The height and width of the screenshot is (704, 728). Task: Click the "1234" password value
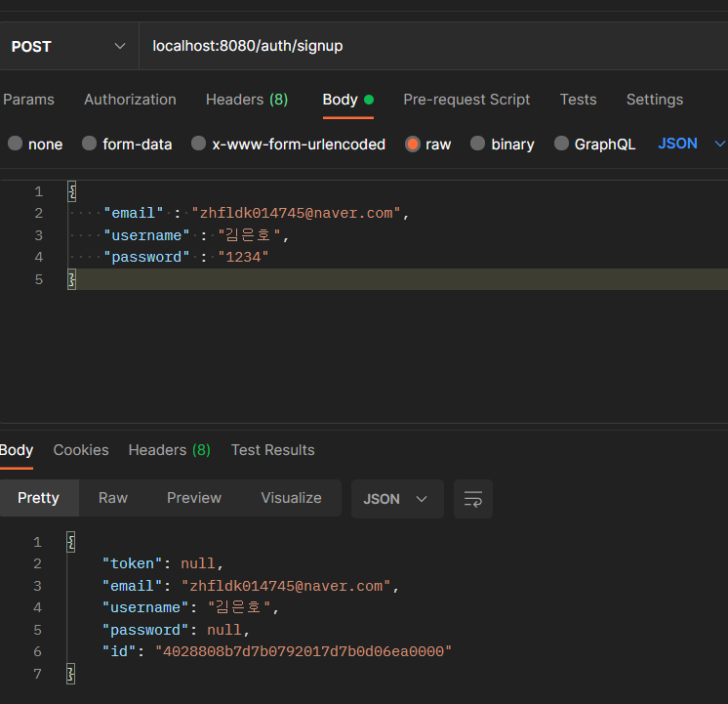pos(243,257)
